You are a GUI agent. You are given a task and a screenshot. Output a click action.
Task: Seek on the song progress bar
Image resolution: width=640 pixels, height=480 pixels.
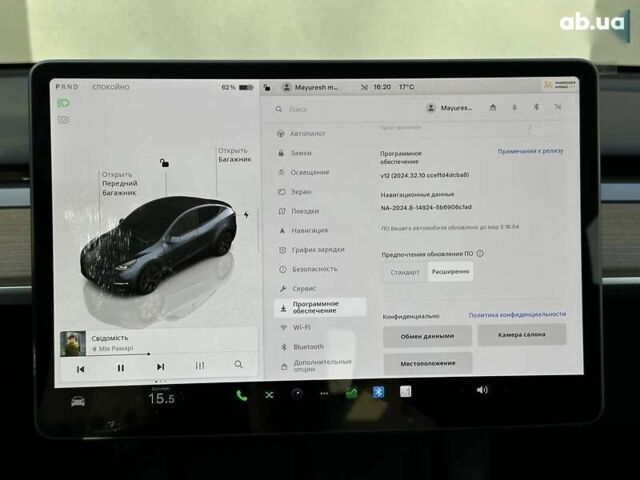(x=159, y=354)
